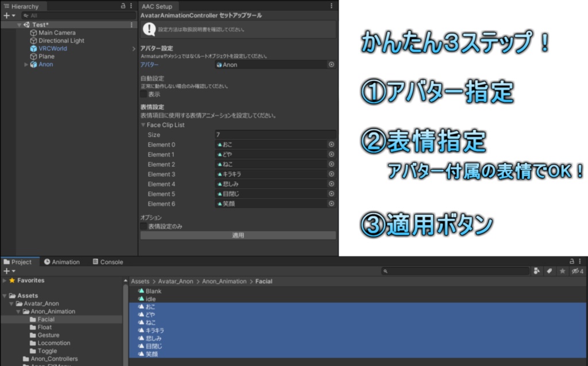Enable the 表情設定のみ checkbox

pyautogui.click(x=144, y=225)
